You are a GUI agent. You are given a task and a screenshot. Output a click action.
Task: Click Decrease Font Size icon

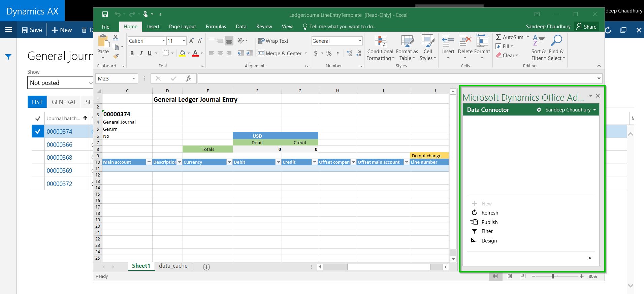tap(200, 41)
